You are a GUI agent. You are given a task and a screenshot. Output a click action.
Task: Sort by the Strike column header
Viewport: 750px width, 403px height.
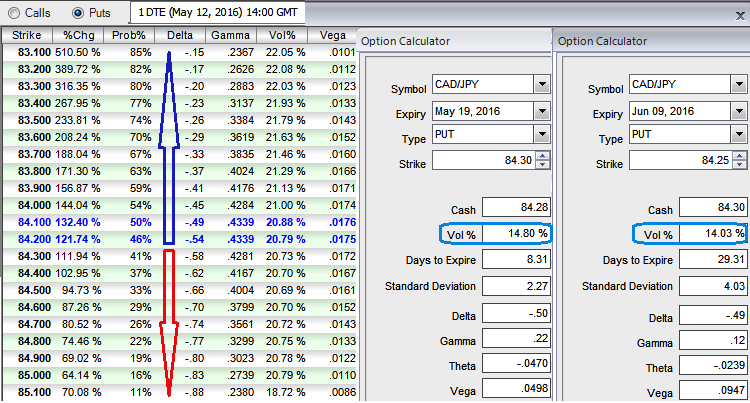pyautogui.click(x=26, y=35)
